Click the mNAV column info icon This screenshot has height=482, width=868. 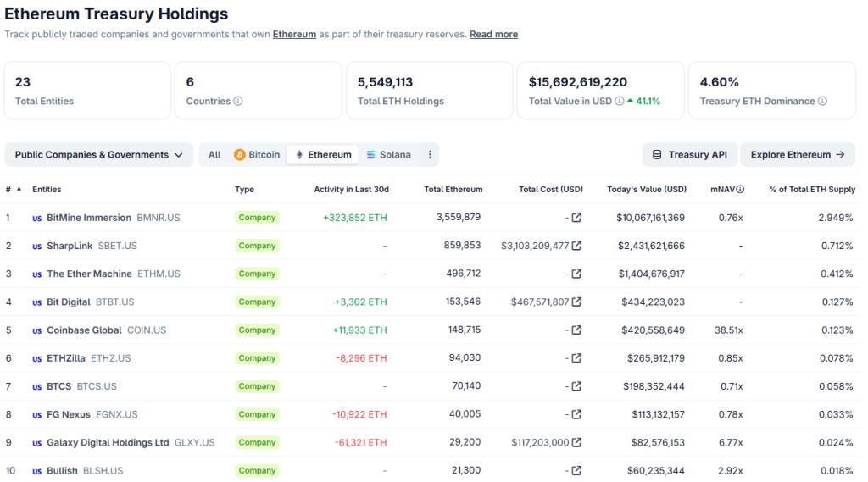[x=740, y=189]
